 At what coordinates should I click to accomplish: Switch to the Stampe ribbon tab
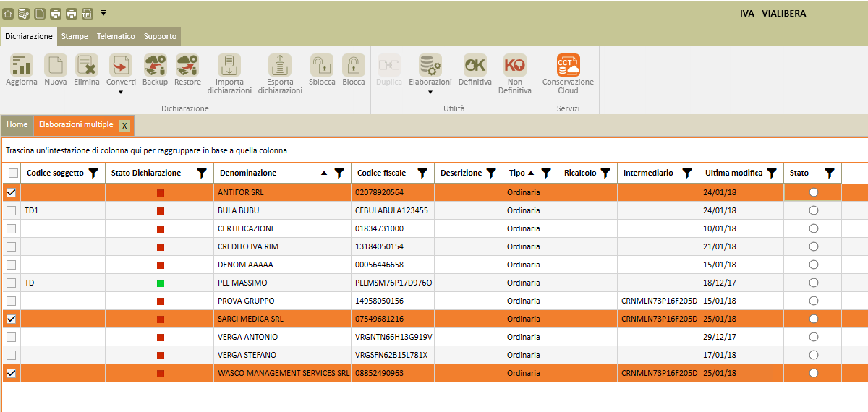tap(75, 36)
